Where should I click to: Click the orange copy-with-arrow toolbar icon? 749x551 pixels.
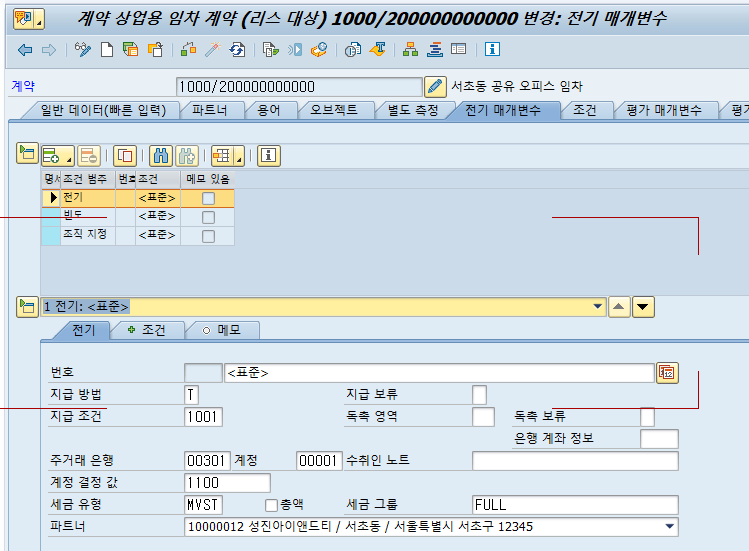coord(155,50)
